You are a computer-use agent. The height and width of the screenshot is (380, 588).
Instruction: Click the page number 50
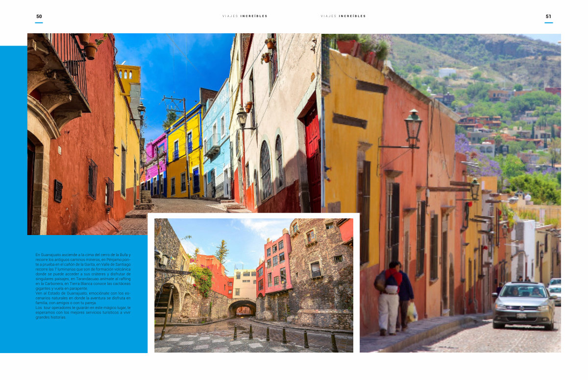pos(39,16)
